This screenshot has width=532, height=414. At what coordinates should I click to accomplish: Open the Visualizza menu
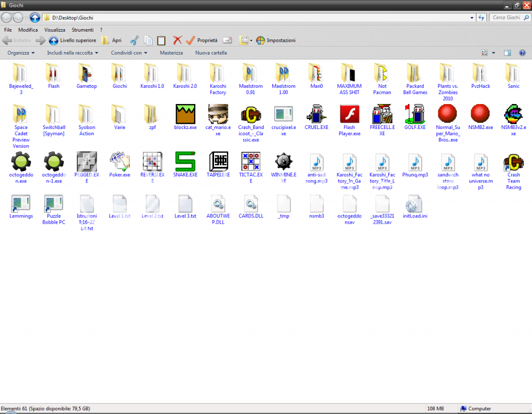[55, 30]
